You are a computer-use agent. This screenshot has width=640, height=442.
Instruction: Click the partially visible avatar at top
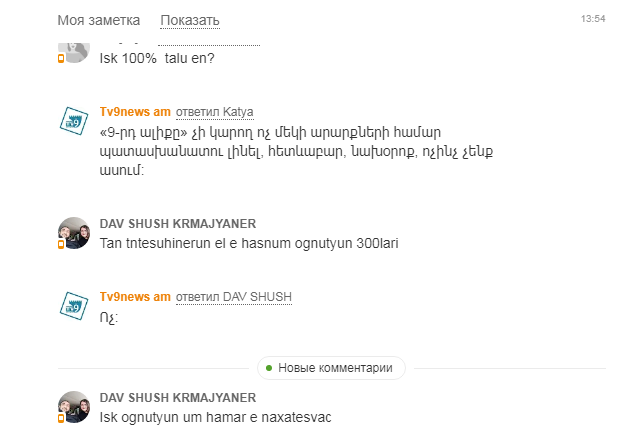coord(75,47)
